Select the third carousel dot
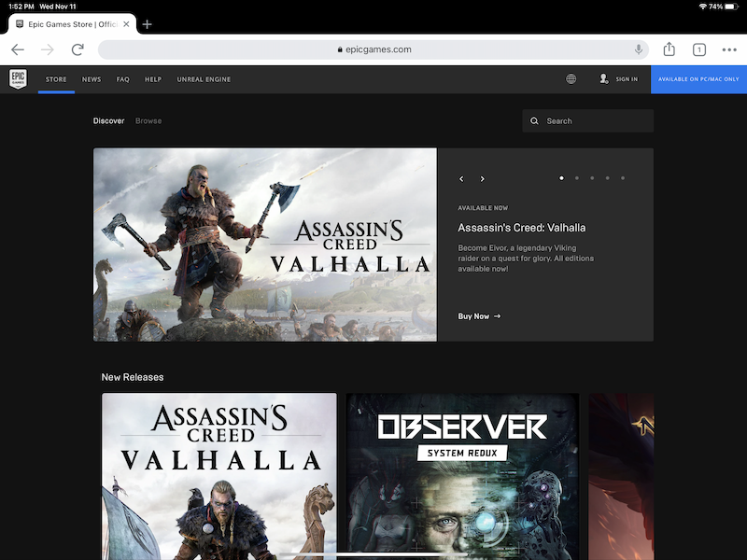The height and width of the screenshot is (560, 747). pyautogui.click(x=592, y=177)
